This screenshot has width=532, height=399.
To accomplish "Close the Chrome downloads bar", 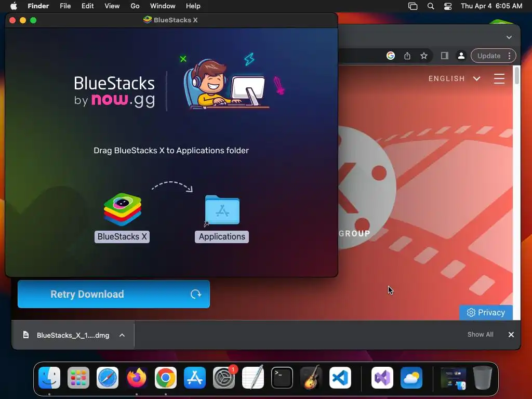I will [x=511, y=335].
